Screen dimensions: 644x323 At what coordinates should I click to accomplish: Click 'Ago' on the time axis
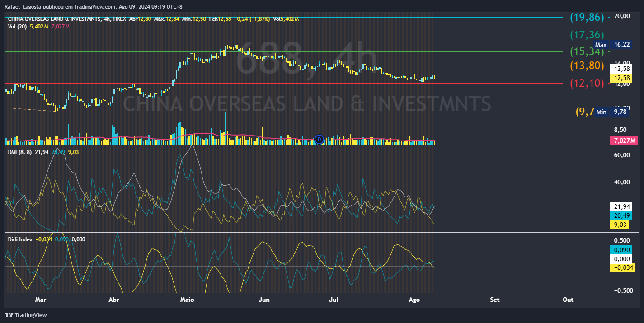click(x=414, y=300)
